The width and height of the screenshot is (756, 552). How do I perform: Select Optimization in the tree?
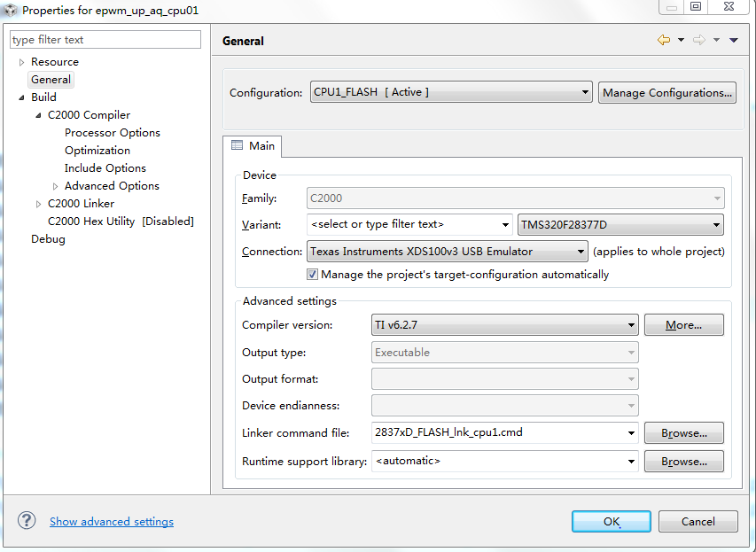(97, 151)
